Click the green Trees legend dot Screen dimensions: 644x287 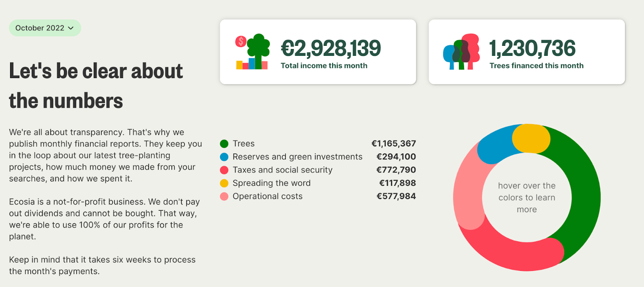click(x=224, y=144)
